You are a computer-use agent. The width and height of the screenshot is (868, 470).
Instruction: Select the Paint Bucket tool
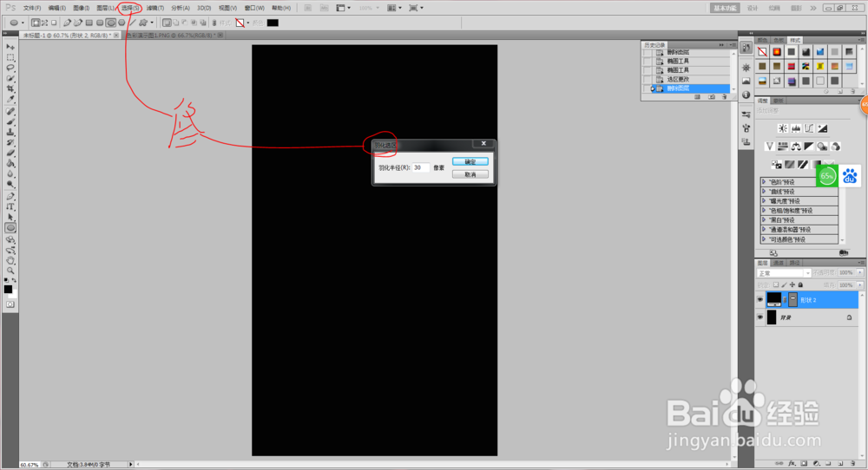pos(10,164)
